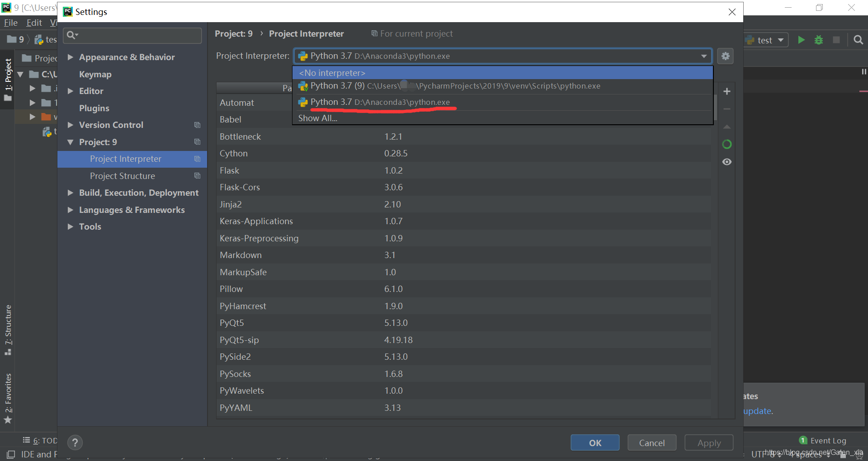
Task: Select <No interpreter> option
Action: (503, 73)
